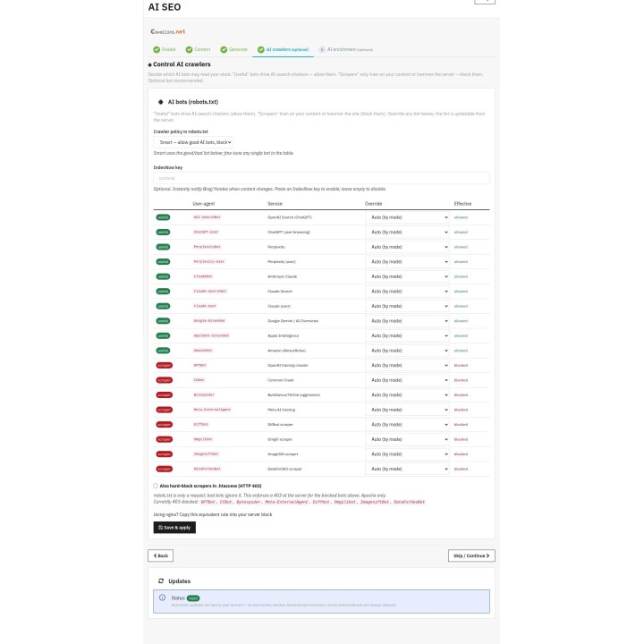Click the useful badge on the PerplexityBot row
644x644 pixels.
[x=163, y=247]
